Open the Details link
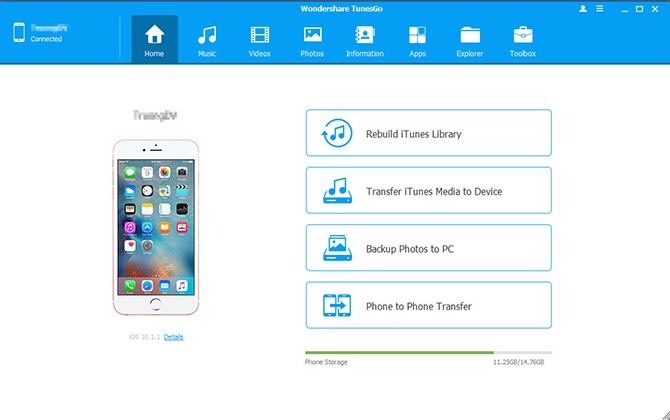 click(173, 337)
